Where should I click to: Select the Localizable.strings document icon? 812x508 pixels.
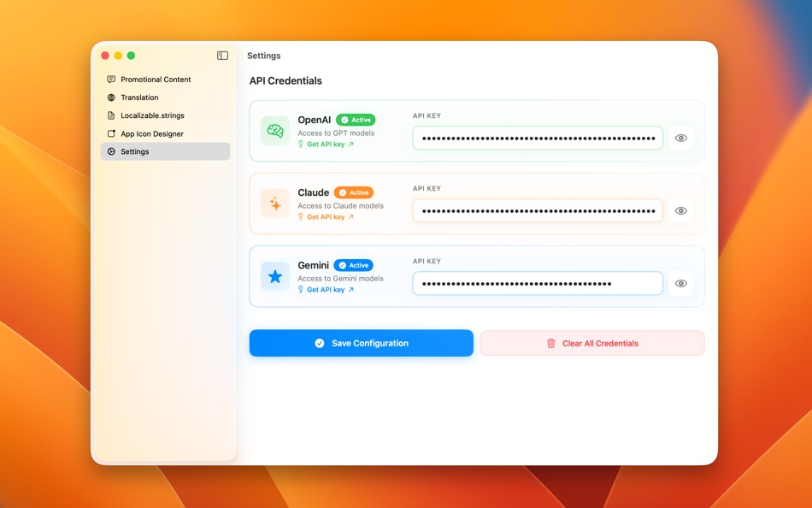point(112,115)
